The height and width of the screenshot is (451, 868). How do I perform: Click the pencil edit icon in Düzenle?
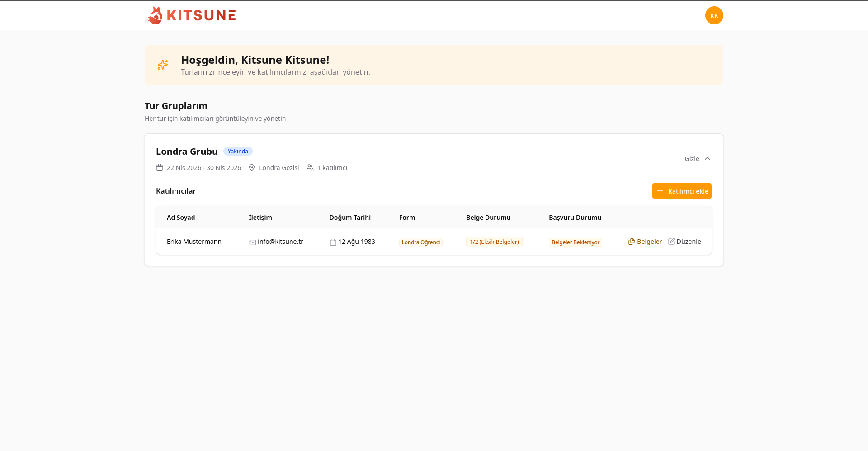pos(671,242)
